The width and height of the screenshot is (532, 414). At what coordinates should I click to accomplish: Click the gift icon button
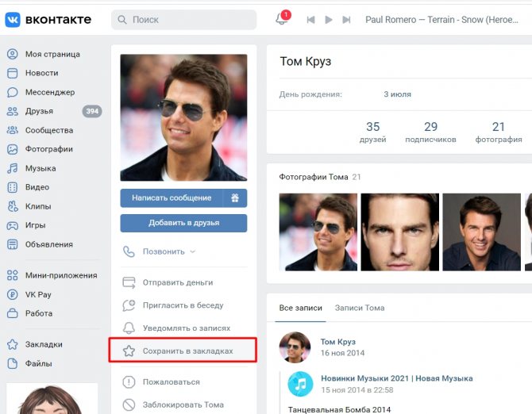pyautogui.click(x=235, y=197)
